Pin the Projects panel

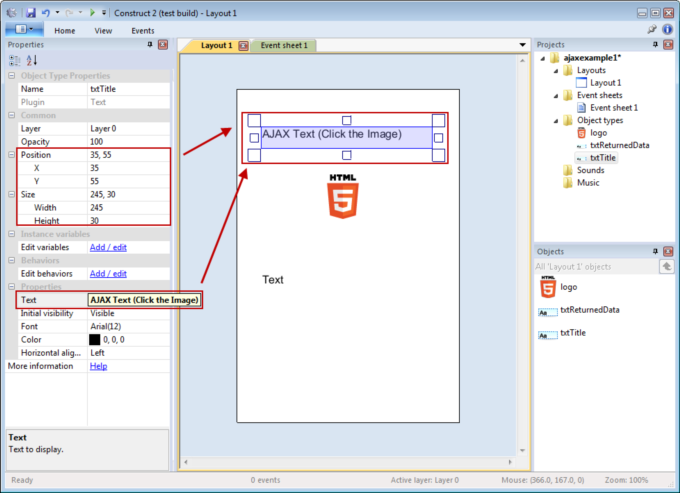tap(655, 44)
